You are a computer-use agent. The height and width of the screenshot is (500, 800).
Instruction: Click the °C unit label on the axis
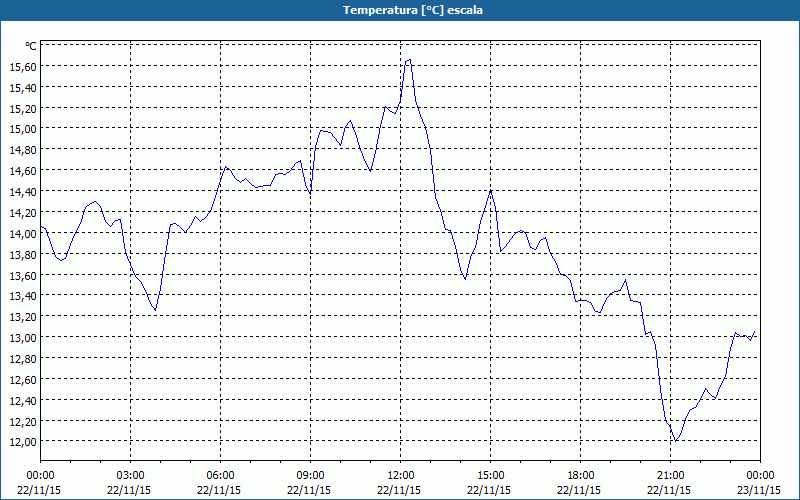click(31, 46)
